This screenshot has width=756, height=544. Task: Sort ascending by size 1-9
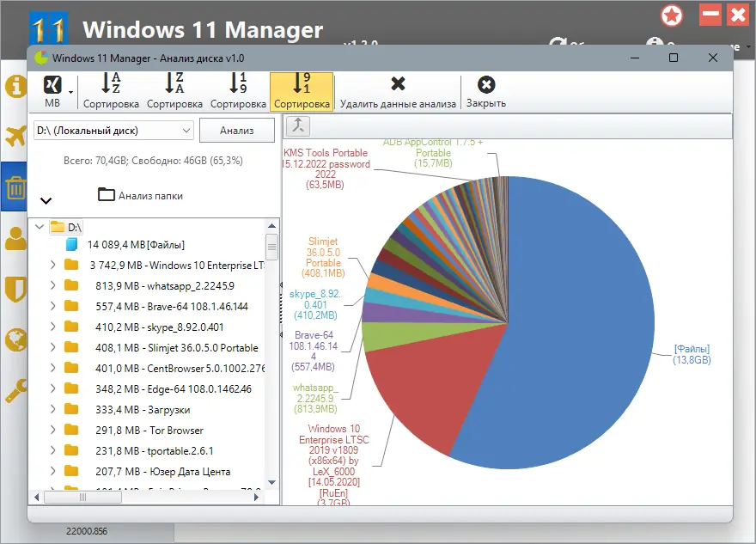238,91
